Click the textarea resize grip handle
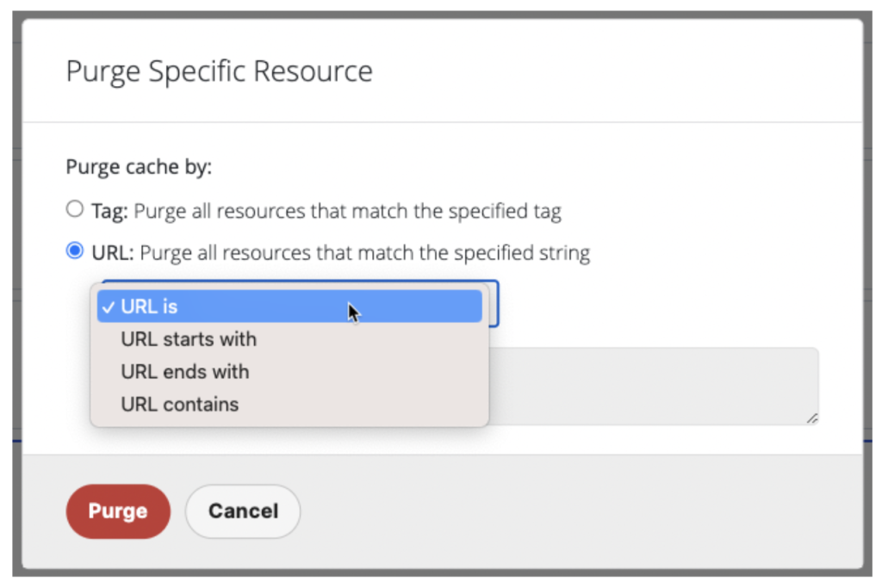 pos(811,419)
